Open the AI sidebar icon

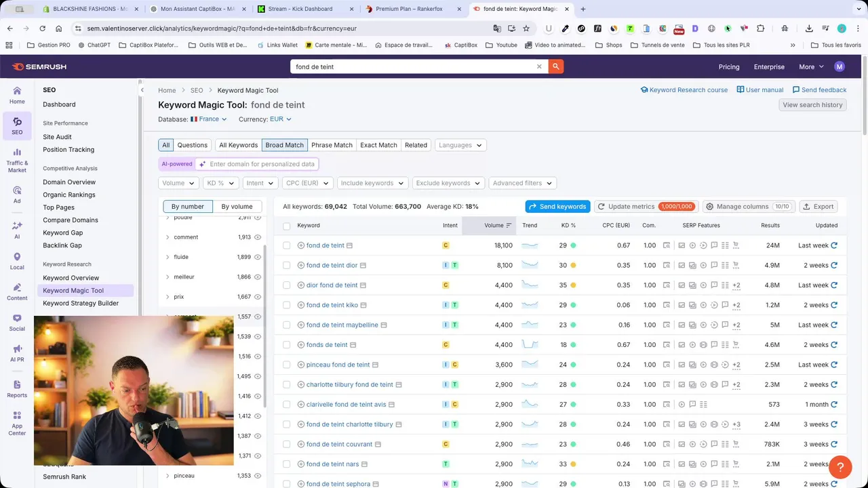[x=17, y=230]
